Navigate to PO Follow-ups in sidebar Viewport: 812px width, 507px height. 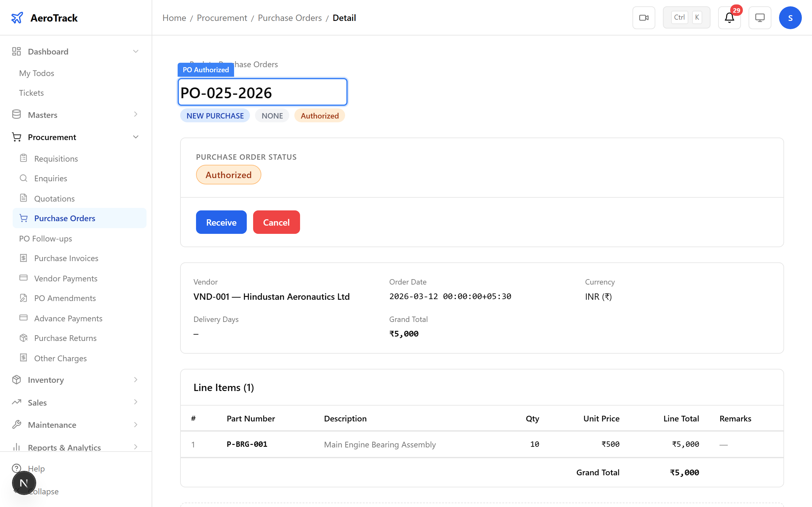(45, 238)
